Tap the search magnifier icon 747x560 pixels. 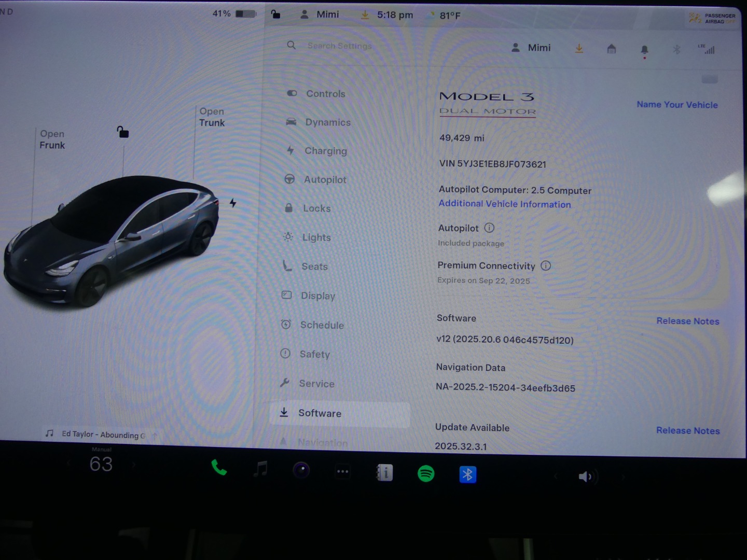point(292,45)
